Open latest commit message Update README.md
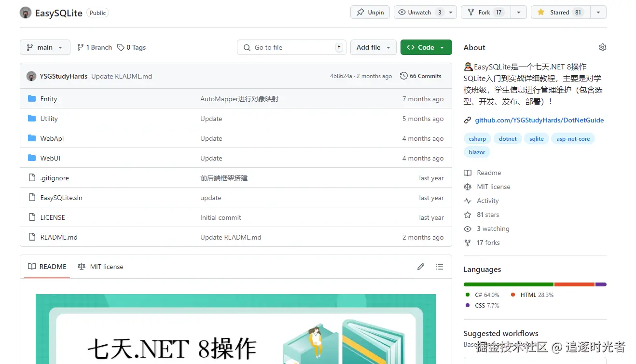The width and height of the screenshot is (636, 364). pos(122,76)
